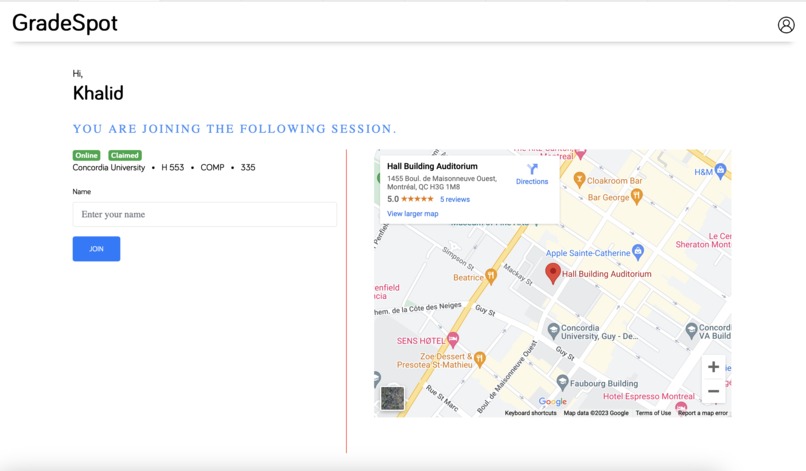Click Report a map error
Image resolution: width=806 pixels, height=471 pixels.
pyautogui.click(x=702, y=413)
